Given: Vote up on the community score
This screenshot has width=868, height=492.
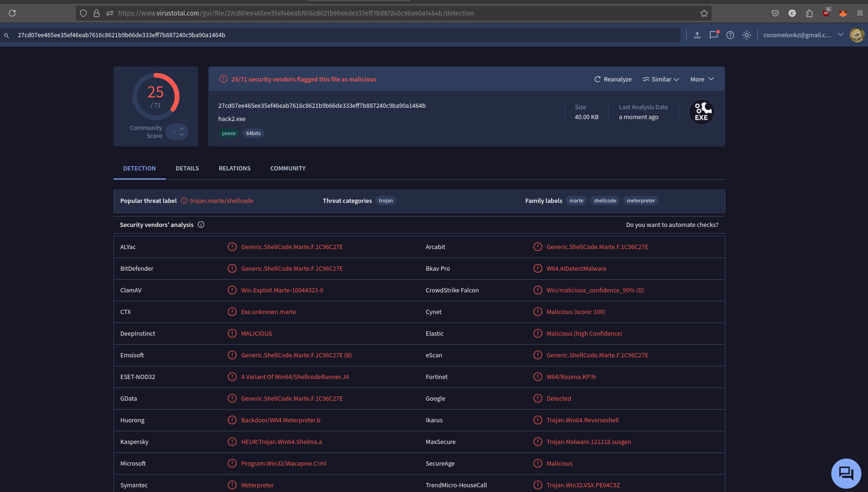Looking at the screenshot, I should point(182,128).
